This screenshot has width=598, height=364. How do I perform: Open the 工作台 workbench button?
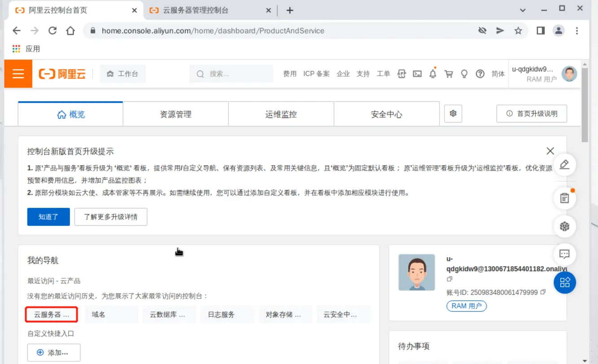(x=123, y=74)
